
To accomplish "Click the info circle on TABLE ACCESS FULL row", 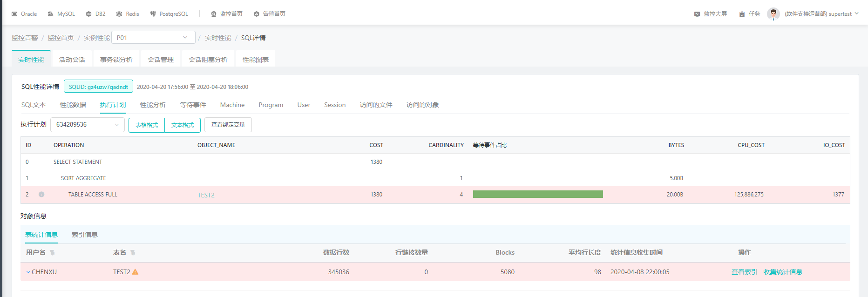I will [x=41, y=194].
